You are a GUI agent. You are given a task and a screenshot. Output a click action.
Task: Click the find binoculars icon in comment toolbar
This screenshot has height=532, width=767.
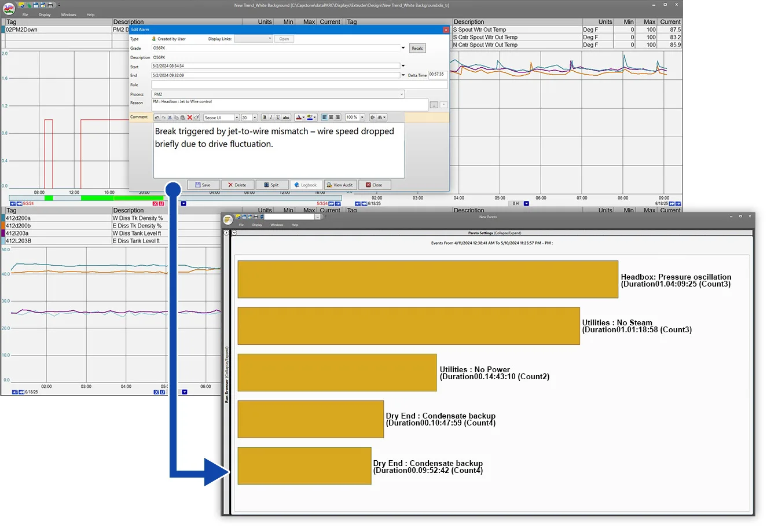coord(381,118)
